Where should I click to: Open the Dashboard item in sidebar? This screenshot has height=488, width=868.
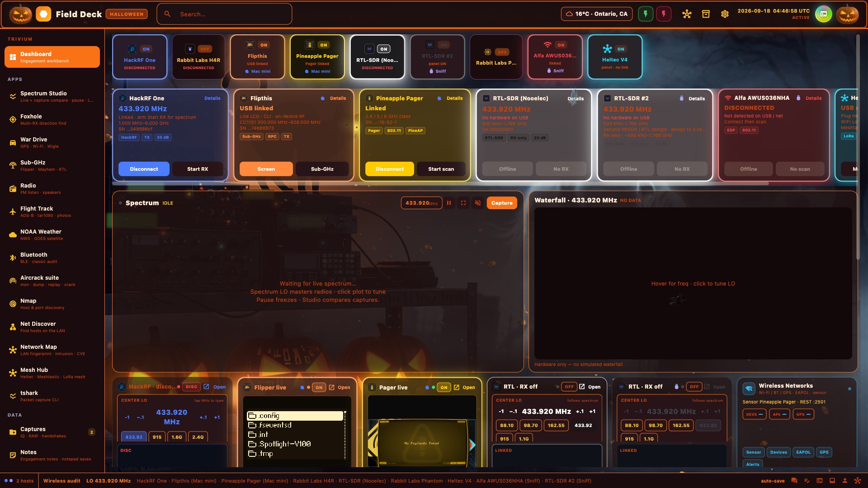tap(52, 57)
